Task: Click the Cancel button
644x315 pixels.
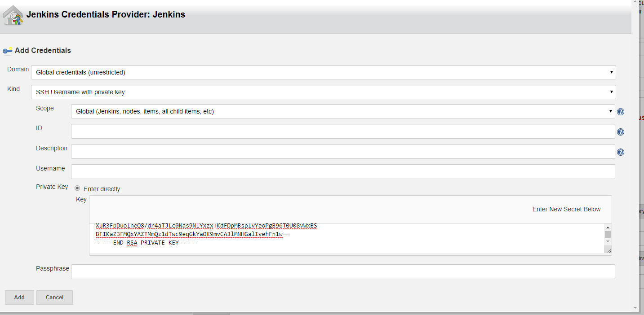Action: coord(54,297)
